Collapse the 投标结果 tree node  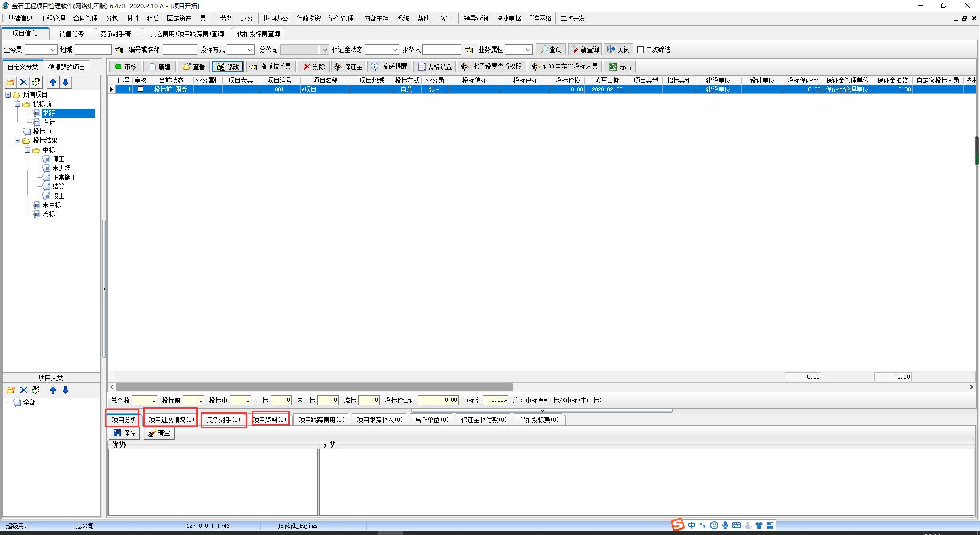[x=18, y=141]
